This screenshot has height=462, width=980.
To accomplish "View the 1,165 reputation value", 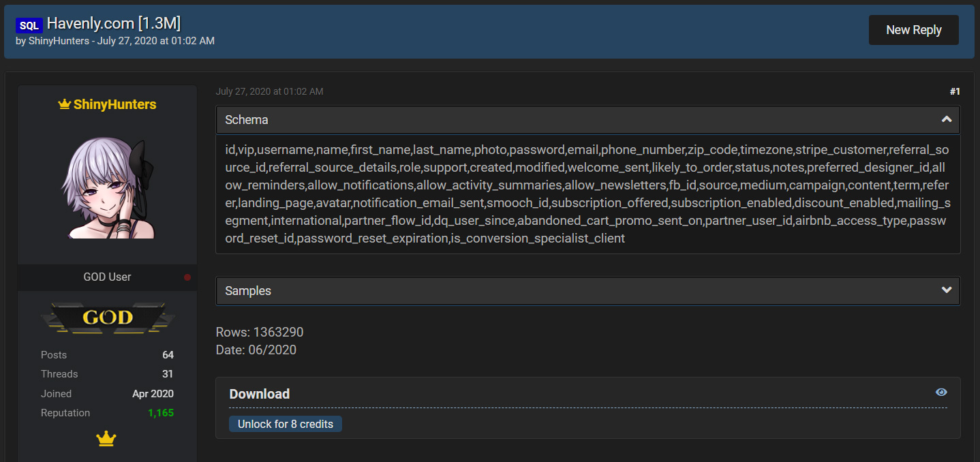I will tap(160, 413).
